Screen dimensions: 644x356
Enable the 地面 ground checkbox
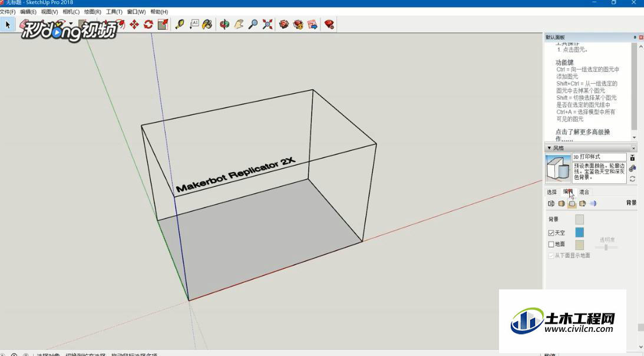pyautogui.click(x=551, y=244)
